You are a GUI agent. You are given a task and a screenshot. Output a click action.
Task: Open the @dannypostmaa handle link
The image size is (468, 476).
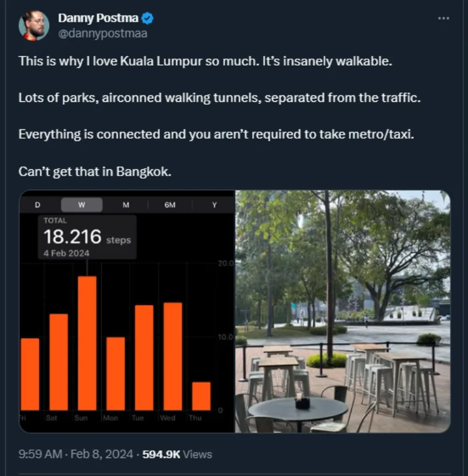coord(102,33)
